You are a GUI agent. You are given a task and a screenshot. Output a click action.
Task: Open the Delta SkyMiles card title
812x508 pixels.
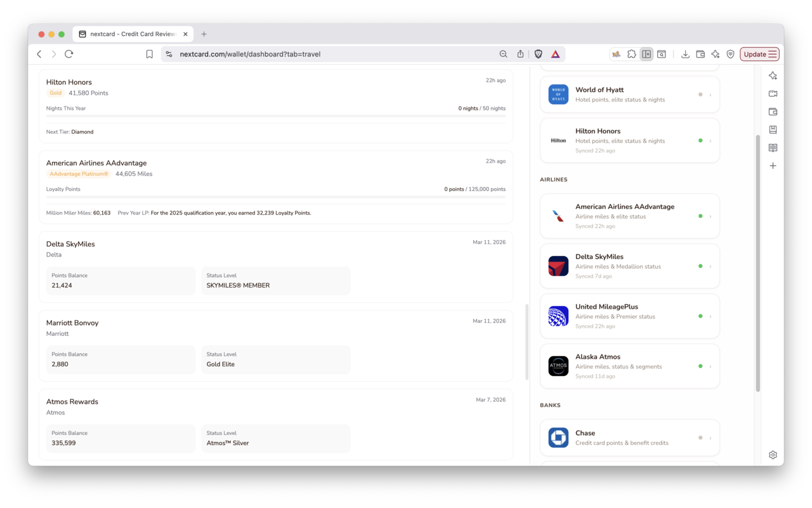point(70,244)
